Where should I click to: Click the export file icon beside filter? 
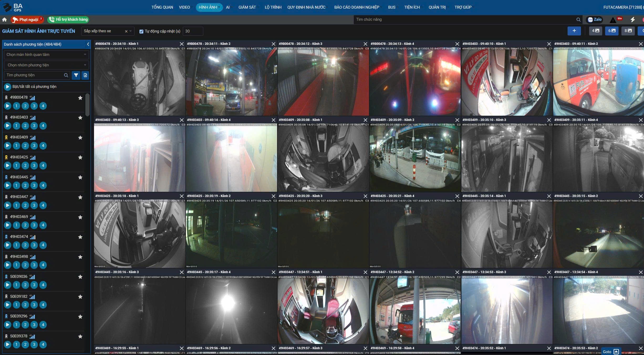pyautogui.click(x=85, y=75)
